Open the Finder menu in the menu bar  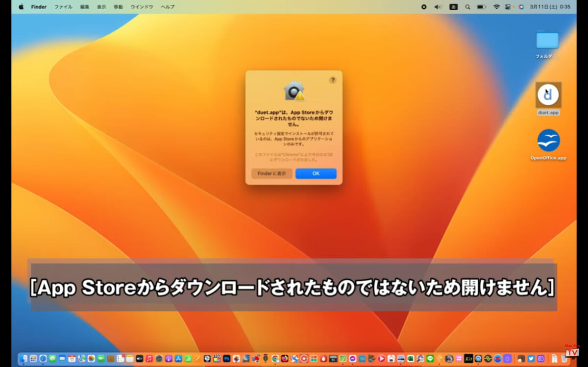point(39,7)
